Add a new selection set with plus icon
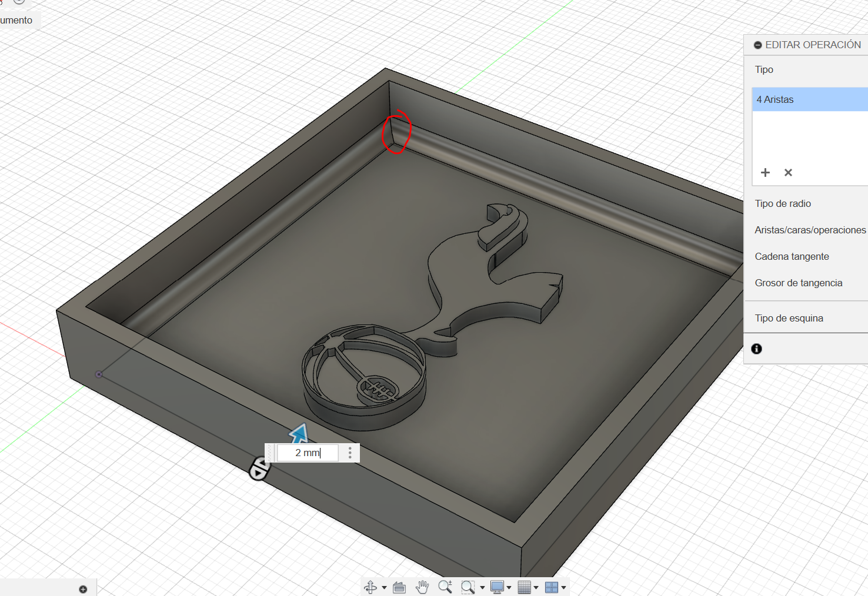 pyautogui.click(x=765, y=172)
